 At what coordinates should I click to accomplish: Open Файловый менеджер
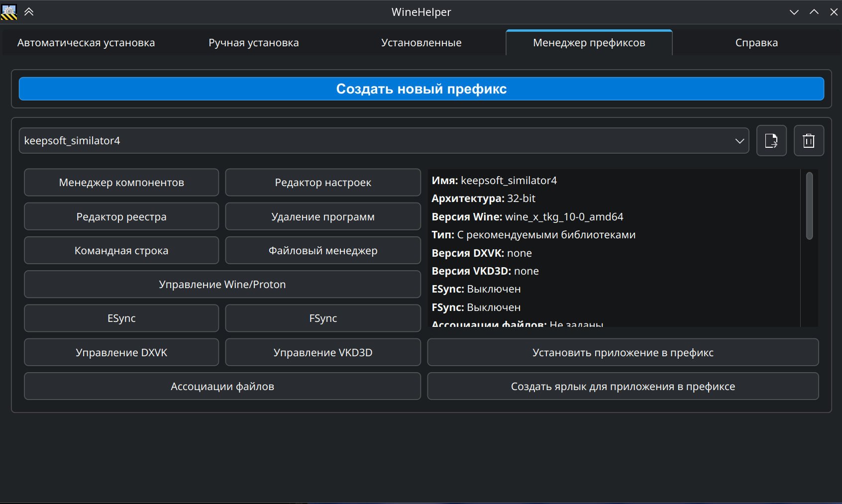coord(323,250)
